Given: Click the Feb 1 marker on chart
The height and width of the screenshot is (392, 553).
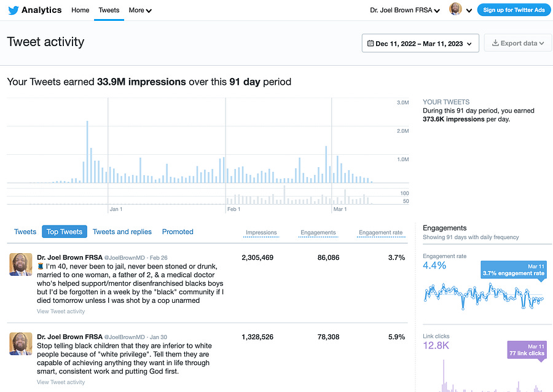Looking at the screenshot, I should [x=233, y=209].
